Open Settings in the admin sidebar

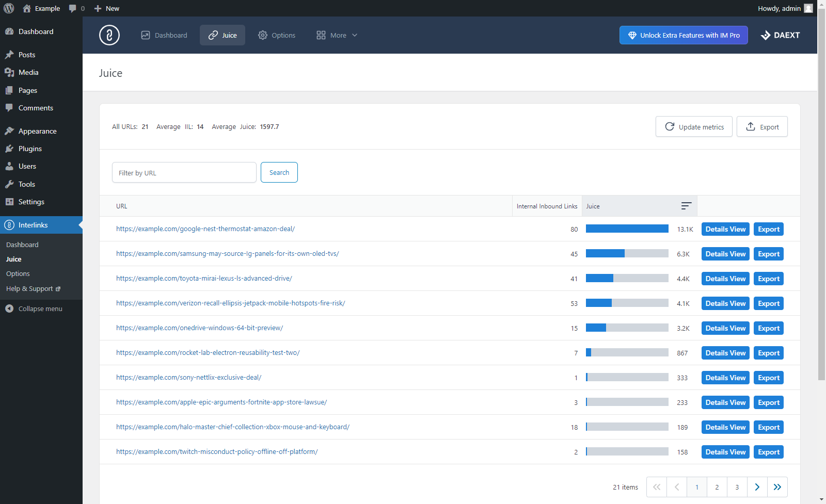tap(41, 202)
